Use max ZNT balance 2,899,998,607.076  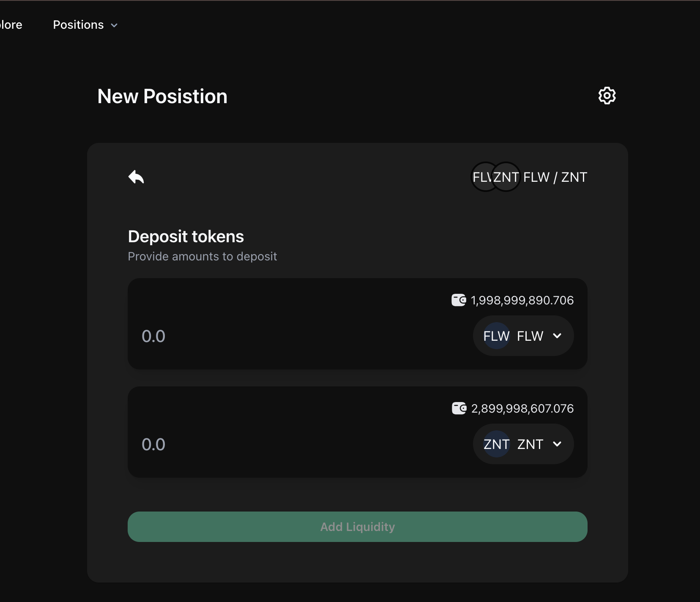point(522,408)
